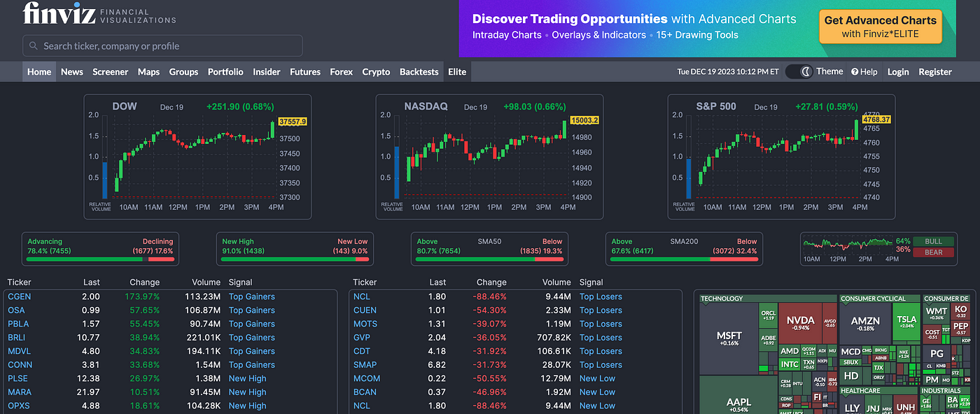Open the Screener page
980x414 pixels.
coord(111,71)
